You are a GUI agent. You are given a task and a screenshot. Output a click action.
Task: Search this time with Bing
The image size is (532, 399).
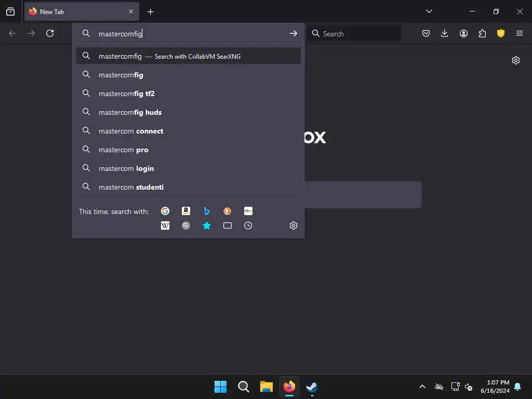[x=207, y=211]
